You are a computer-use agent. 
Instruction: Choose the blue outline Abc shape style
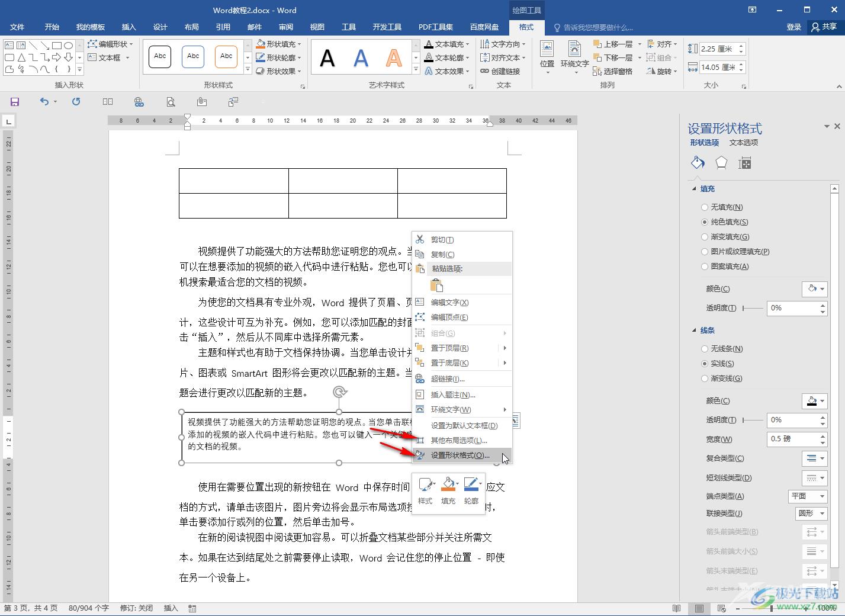coord(193,56)
